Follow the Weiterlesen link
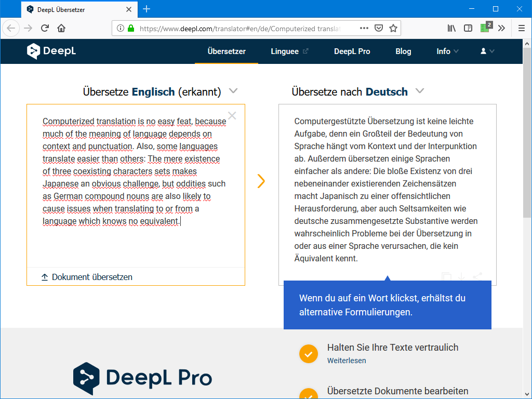Viewport: 532px width, 399px height. point(346,361)
